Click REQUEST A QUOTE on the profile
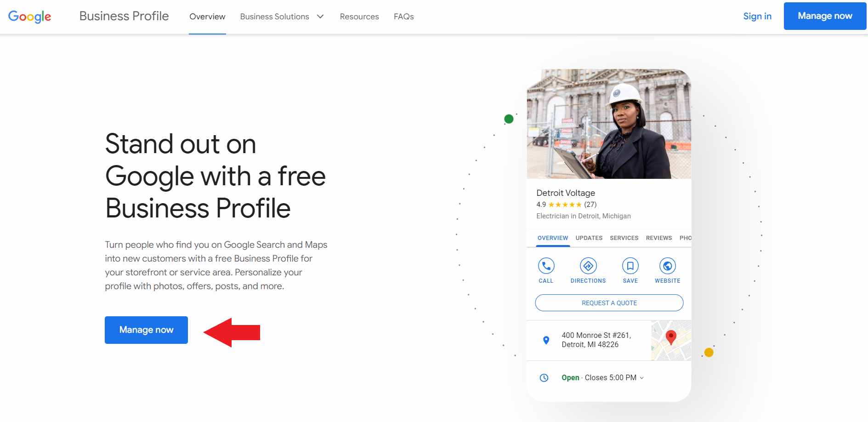868x422 pixels. (x=609, y=302)
